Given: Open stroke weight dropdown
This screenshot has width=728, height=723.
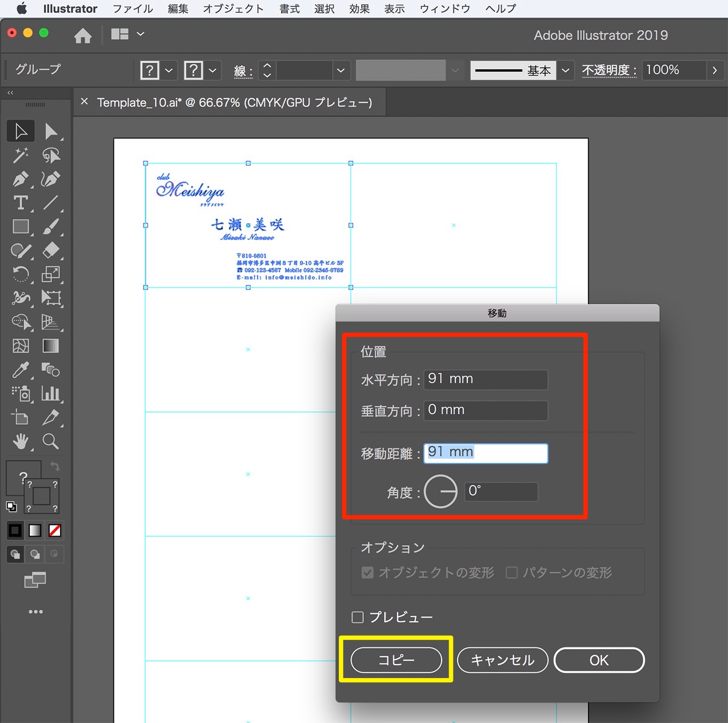Looking at the screenshot, I should coord(340,70).
